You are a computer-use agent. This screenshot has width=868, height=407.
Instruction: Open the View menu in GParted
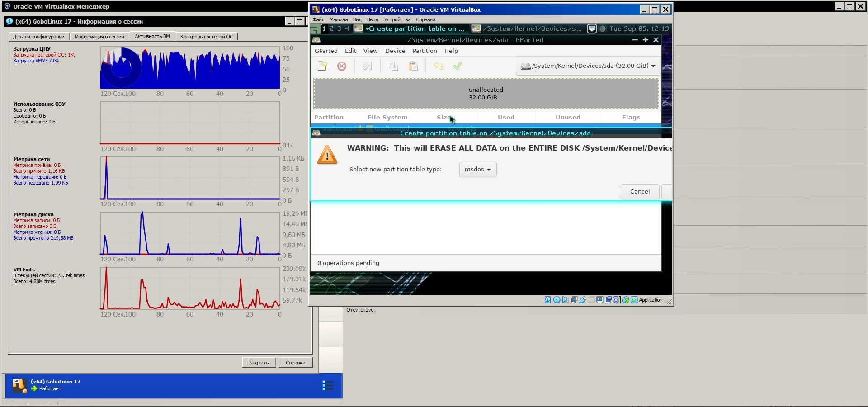pyautogui.click(x=370, y=51)
